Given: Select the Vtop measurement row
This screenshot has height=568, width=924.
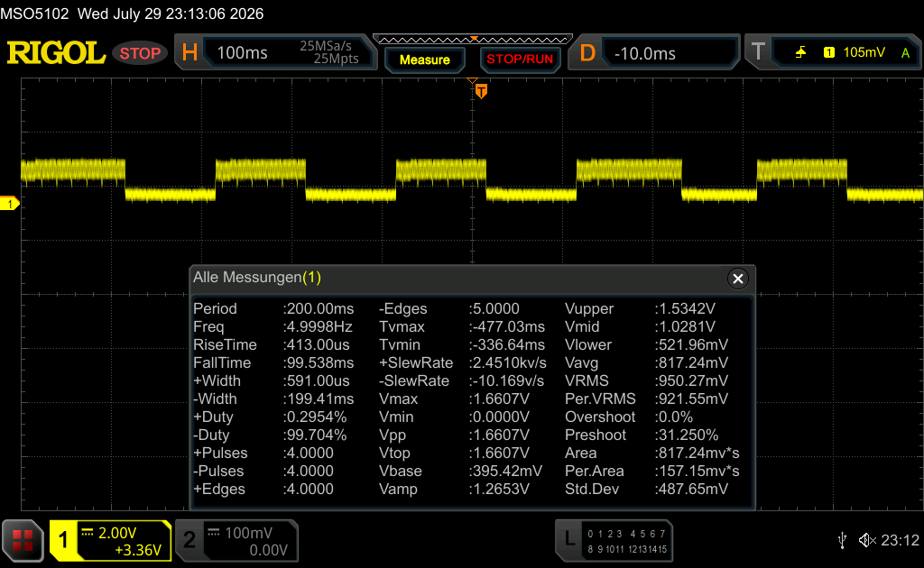Looking at the screenshot, I should tap(455, 453).
